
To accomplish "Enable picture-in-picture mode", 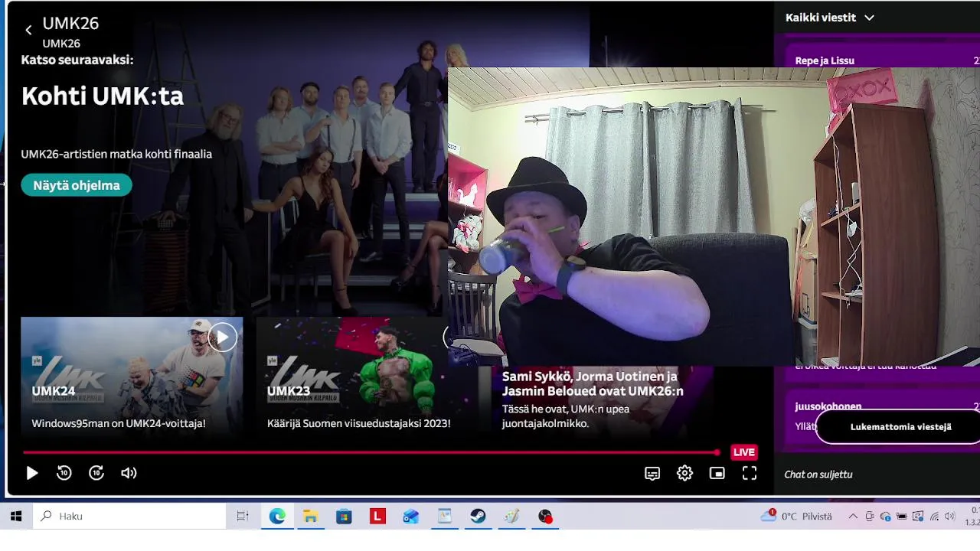I will (717, 474).
